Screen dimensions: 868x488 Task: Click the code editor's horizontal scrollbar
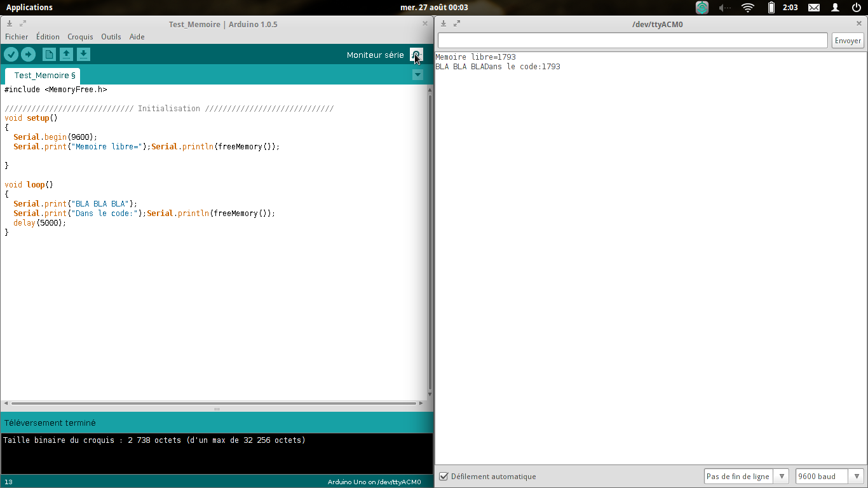(214, 403)
